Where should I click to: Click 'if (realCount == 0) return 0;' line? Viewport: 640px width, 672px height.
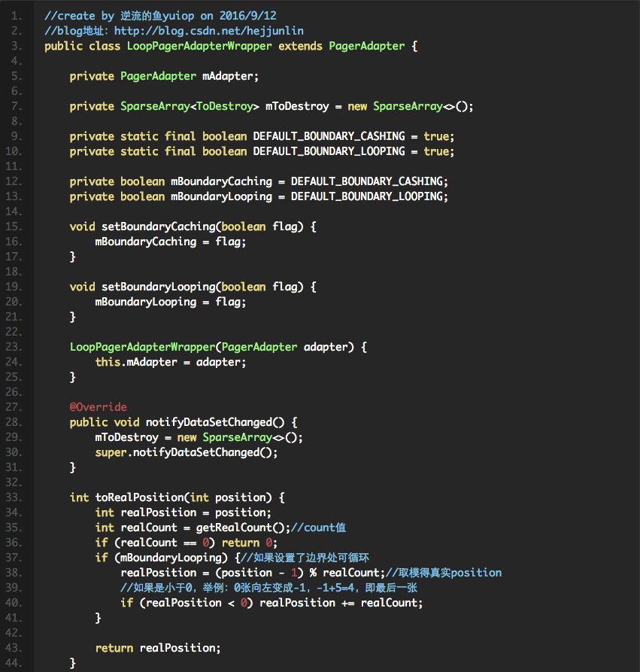[187, 543]
